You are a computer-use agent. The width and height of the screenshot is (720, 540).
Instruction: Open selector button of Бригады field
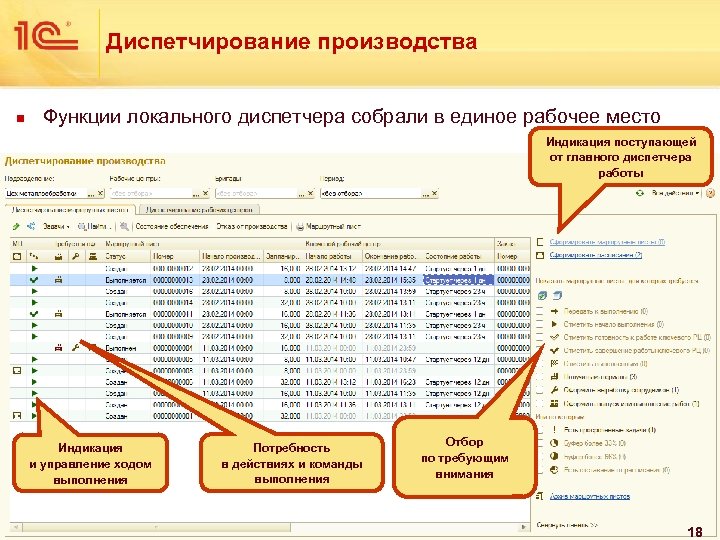click(301, 193)
